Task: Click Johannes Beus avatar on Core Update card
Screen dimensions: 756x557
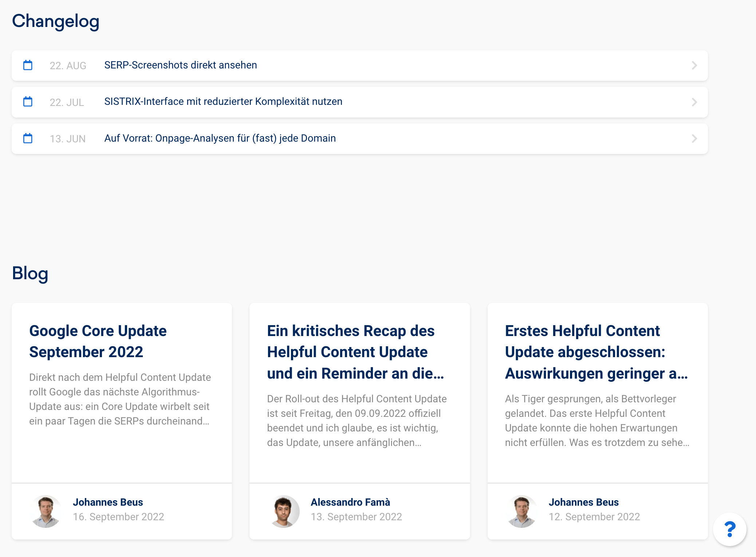Action: (46, 511)
